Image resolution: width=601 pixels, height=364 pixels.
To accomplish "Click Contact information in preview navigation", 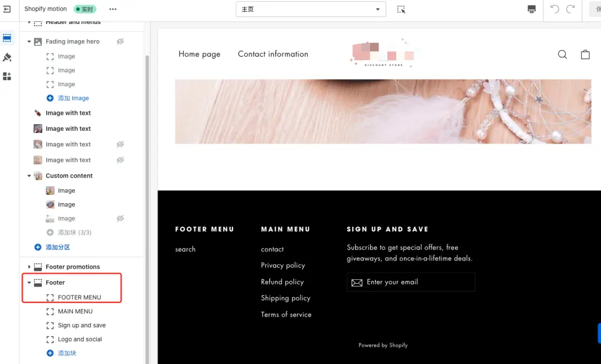I will click(273, 54).
